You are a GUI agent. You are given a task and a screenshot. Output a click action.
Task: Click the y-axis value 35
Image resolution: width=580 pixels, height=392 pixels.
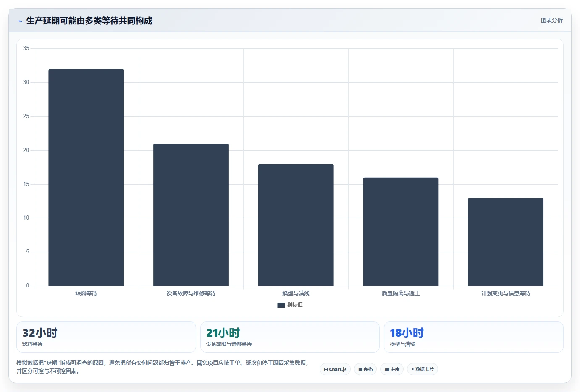click(26, 48)
